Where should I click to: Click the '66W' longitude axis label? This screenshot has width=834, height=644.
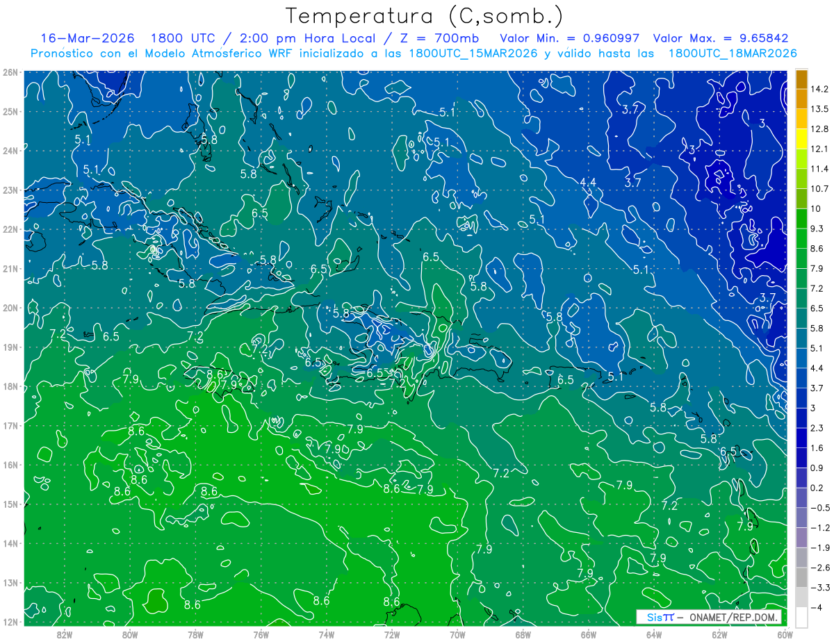click(x=588, y=635)
